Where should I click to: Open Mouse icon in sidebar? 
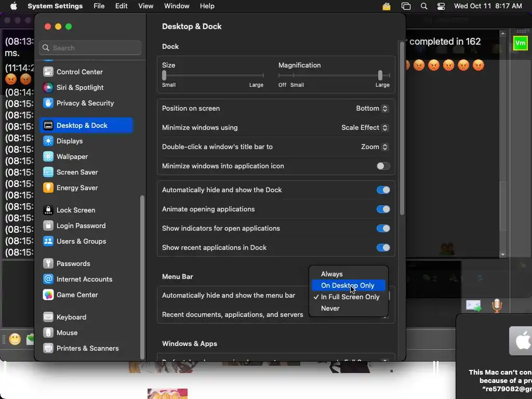(48, 333)
